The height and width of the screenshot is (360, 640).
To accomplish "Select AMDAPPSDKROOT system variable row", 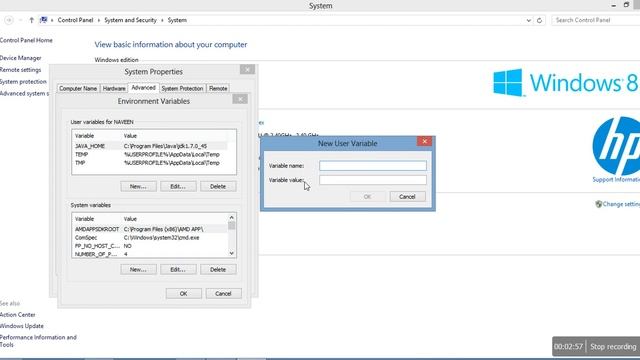I will pos(150,229).
